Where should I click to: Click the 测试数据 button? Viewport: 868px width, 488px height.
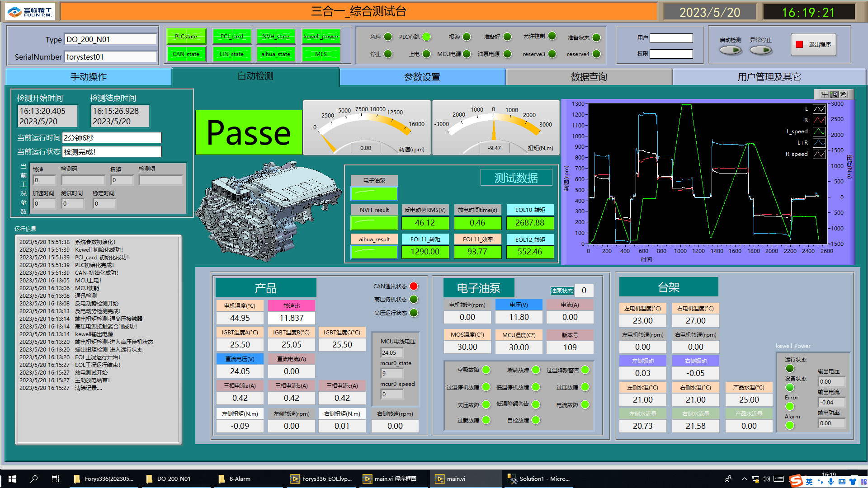pos(516,178)
